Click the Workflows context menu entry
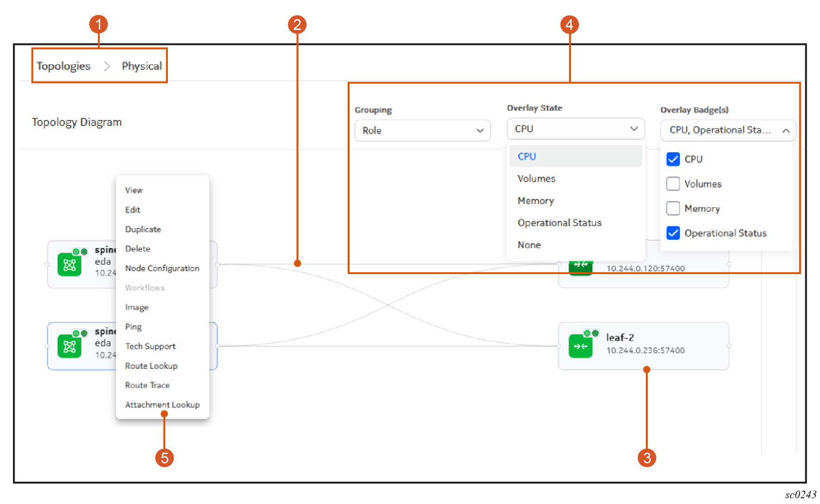Viewport: 820px width, 504px height. pyautogui.click(x=162, y=287)
